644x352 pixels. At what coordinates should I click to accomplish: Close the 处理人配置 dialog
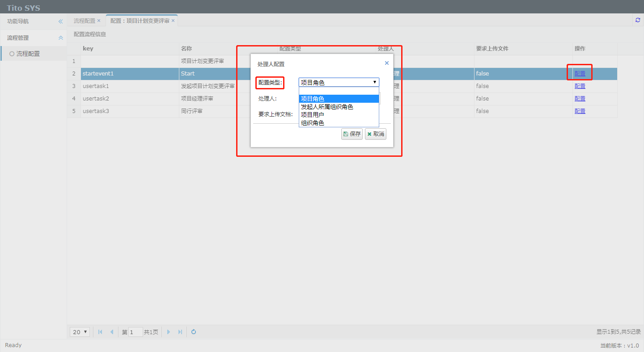[x=387, y=63]
